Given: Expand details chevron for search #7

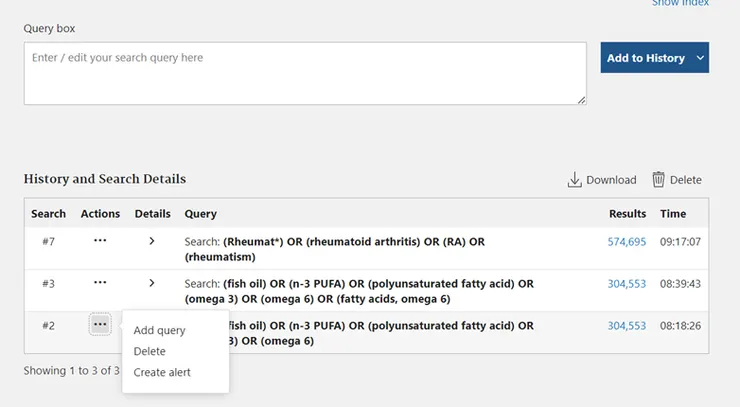Looking at the screenshot, I should click(x=151, y=241).
